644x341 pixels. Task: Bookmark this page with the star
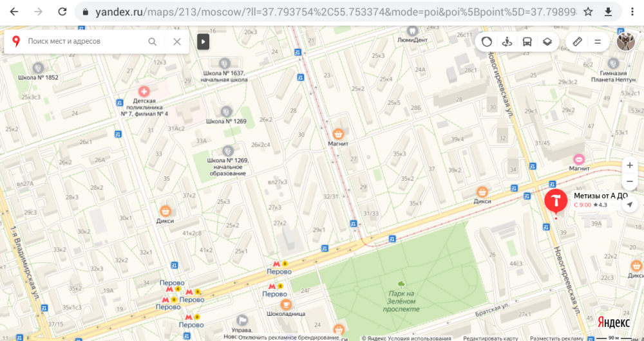tap(588, 12)
